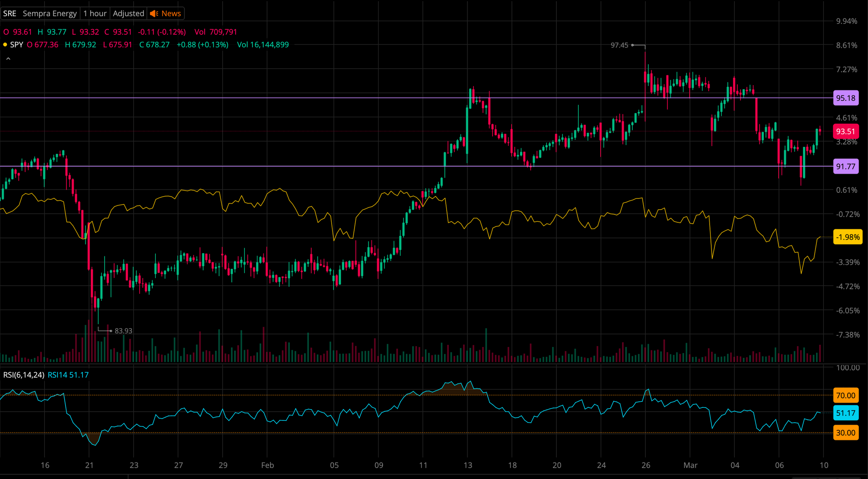Click the yellow -1.98% SPY value tag
868x479 pixels.
[847, 237]
